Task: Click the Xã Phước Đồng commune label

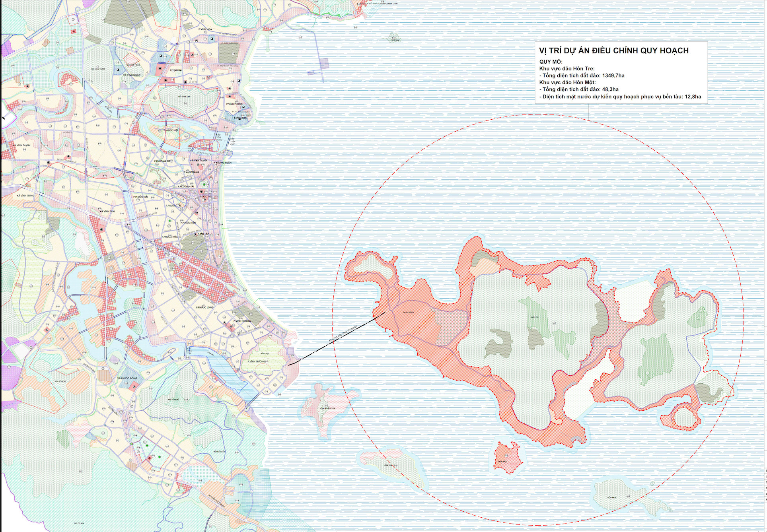Action: pos(127,378)
